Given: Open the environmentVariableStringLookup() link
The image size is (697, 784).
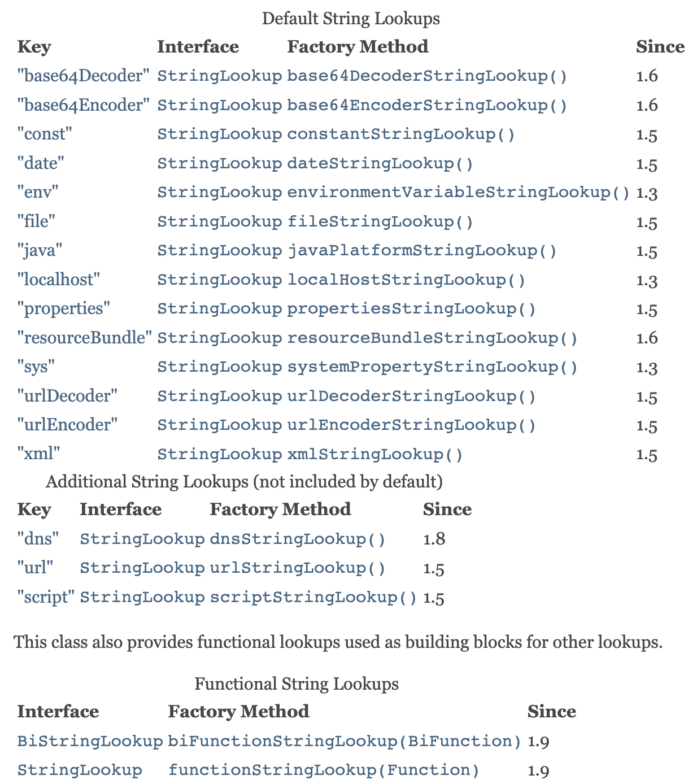Looking at the screenshot, I should [x=459, y=193].
